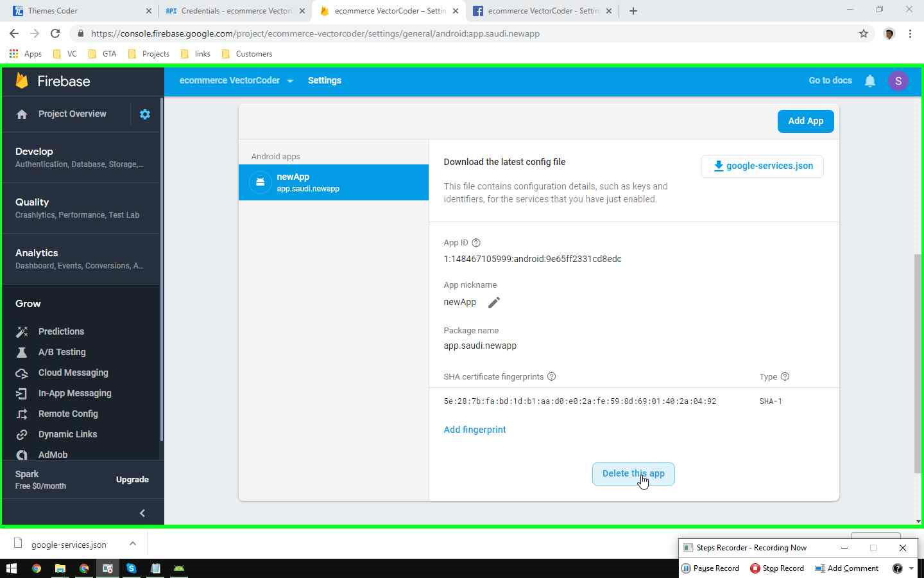
Task: Open the links bookmarks folder
Action: [x=196, y=54]
